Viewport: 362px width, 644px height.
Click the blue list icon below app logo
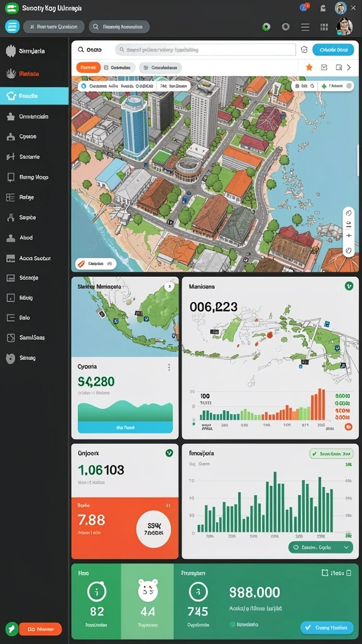pos(13,26)
